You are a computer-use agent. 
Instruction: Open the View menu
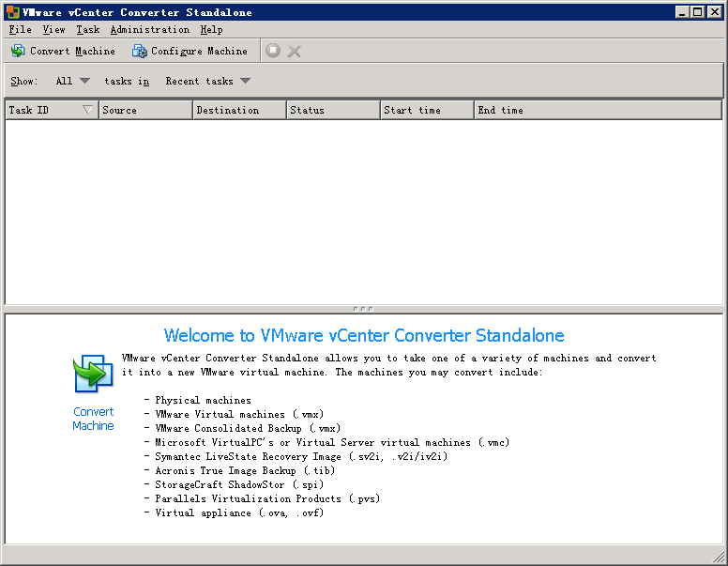pyautogui.click(x=53, y=30)
